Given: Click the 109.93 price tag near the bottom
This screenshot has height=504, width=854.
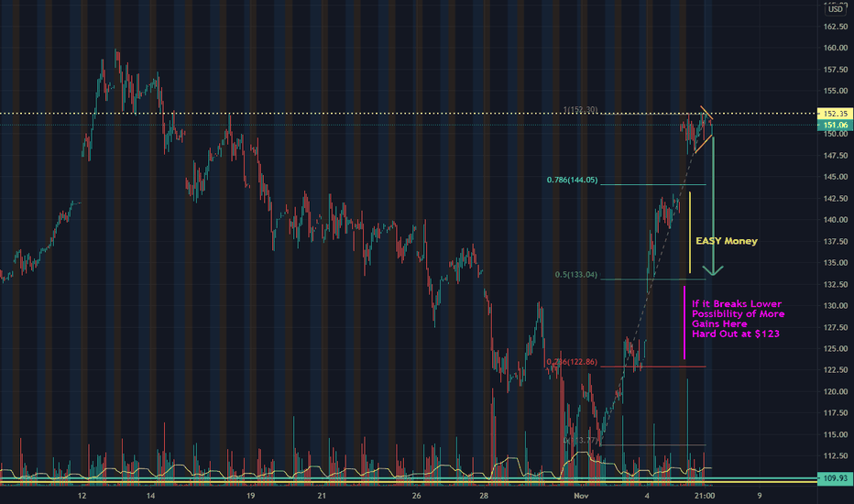Looking at the screenshot, I should (835, 478).
